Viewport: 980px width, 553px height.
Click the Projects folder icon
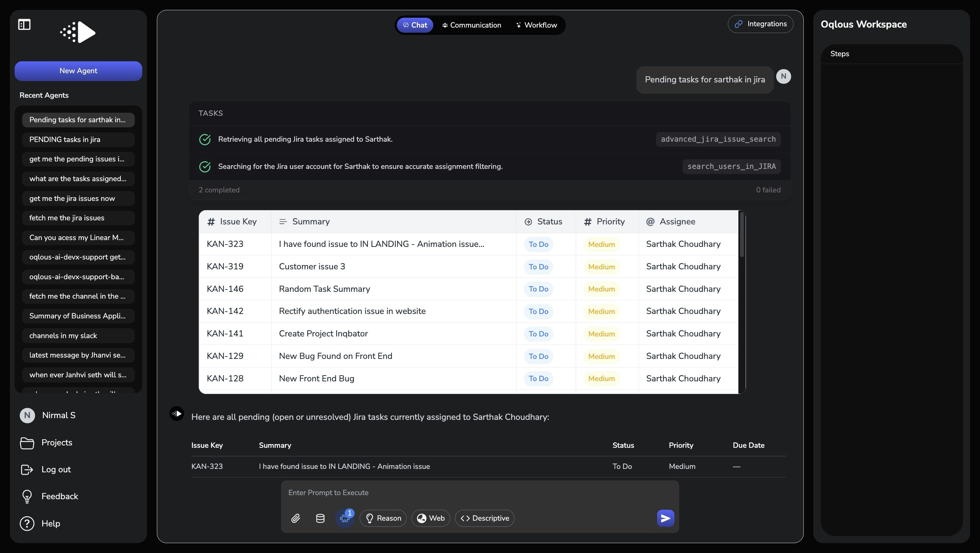[27, 443]
